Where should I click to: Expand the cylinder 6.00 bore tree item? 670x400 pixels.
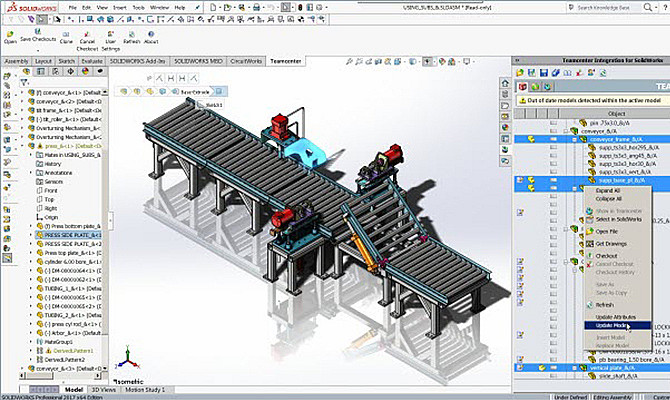click(x=30, y=262)
